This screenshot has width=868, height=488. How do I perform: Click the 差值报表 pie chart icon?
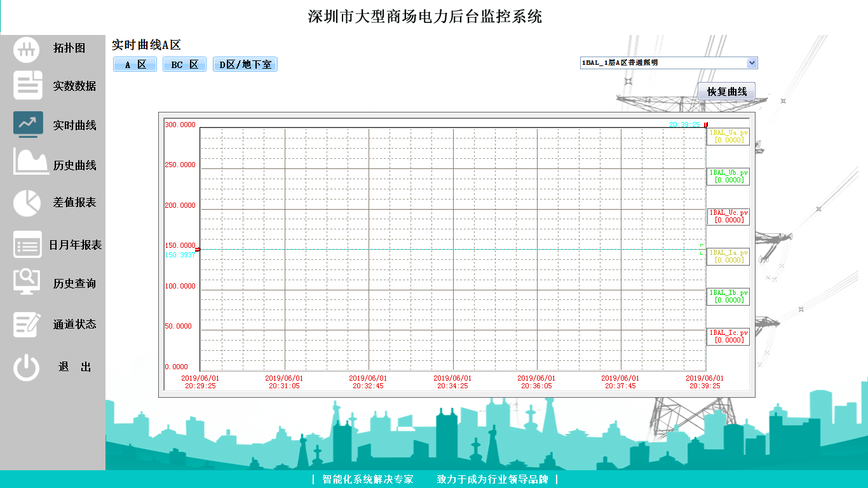point(27,203)
